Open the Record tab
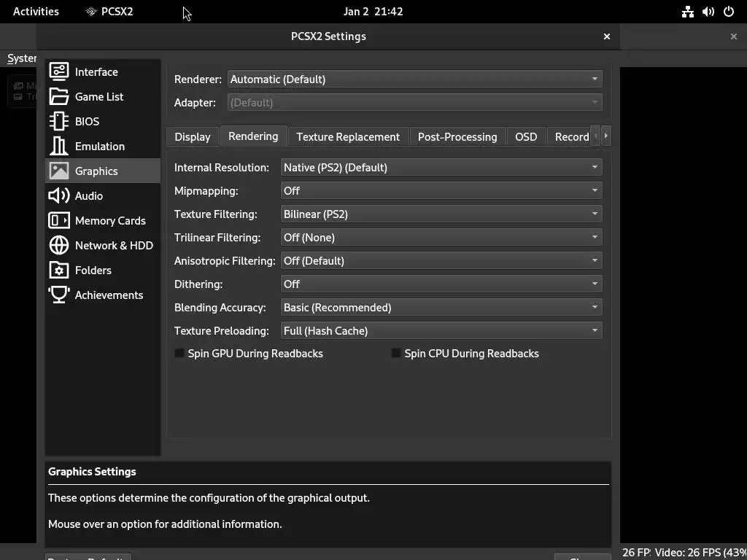Viewport: 747px width, 560px height. click(569, 136)
